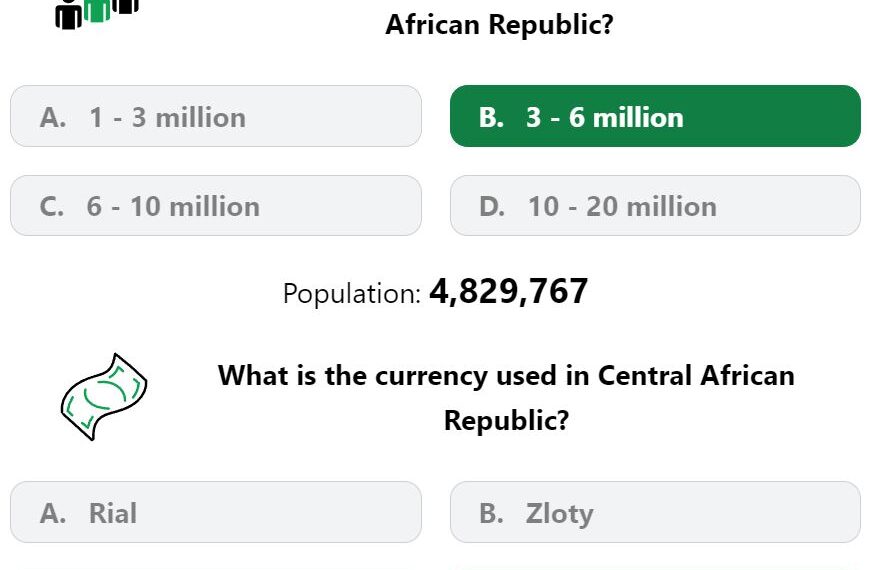
Task: Pick the D. 10 - 20 million option
Action: (x=655, y=206)
